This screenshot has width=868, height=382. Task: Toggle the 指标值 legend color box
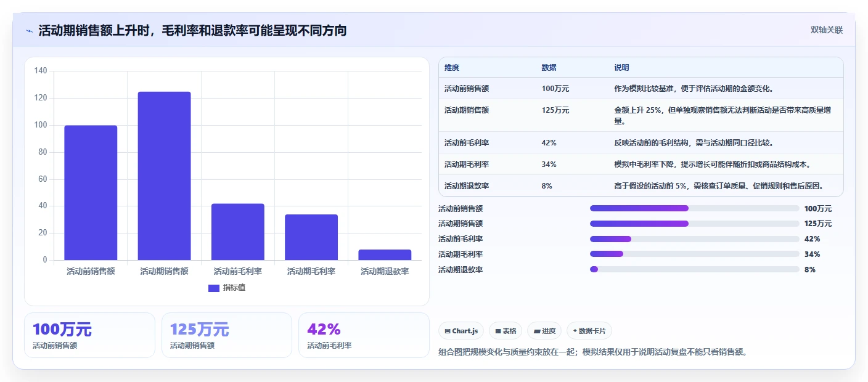[x=214, y=288]
